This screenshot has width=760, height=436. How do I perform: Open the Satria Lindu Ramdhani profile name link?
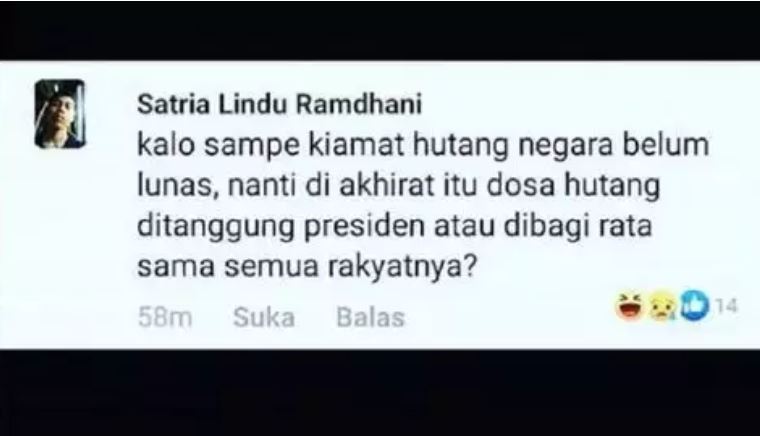pyautogui.click(x=280, y=104)
